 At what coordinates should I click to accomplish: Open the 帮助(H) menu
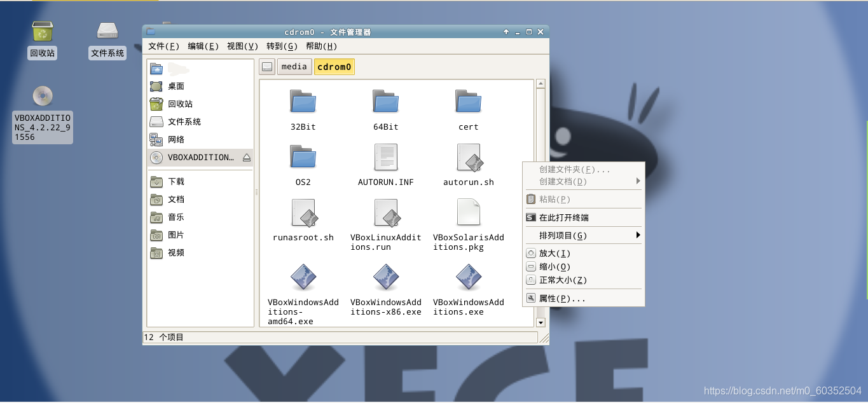click(322, 46)
